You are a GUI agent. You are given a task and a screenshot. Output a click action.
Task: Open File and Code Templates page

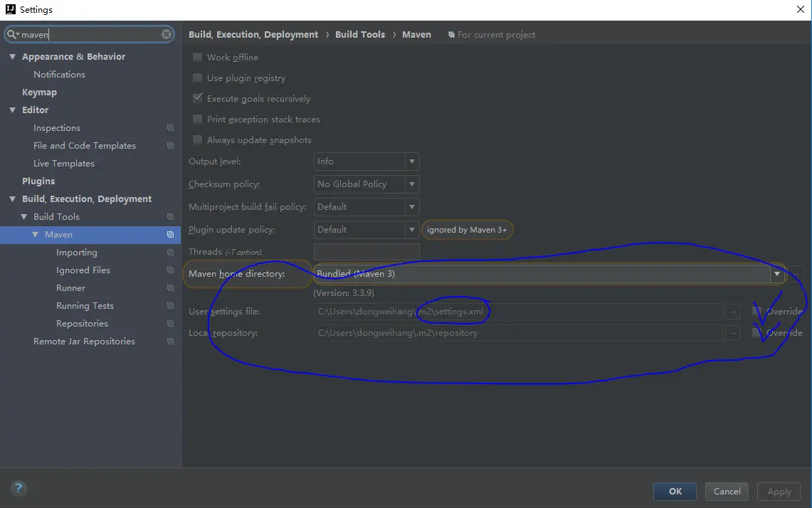tap(85, 146)
